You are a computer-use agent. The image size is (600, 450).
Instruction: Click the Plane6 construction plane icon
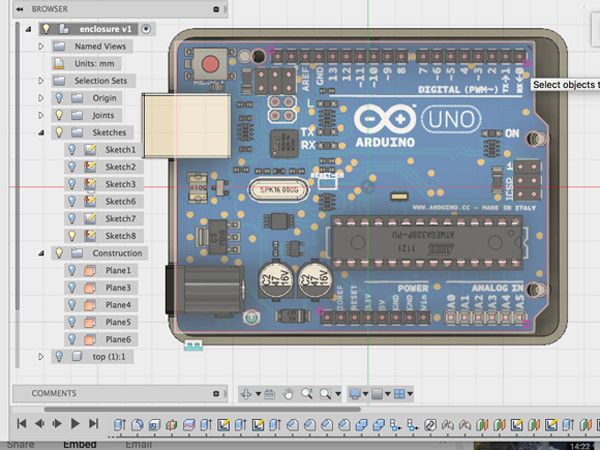click(x=90, y=339)
